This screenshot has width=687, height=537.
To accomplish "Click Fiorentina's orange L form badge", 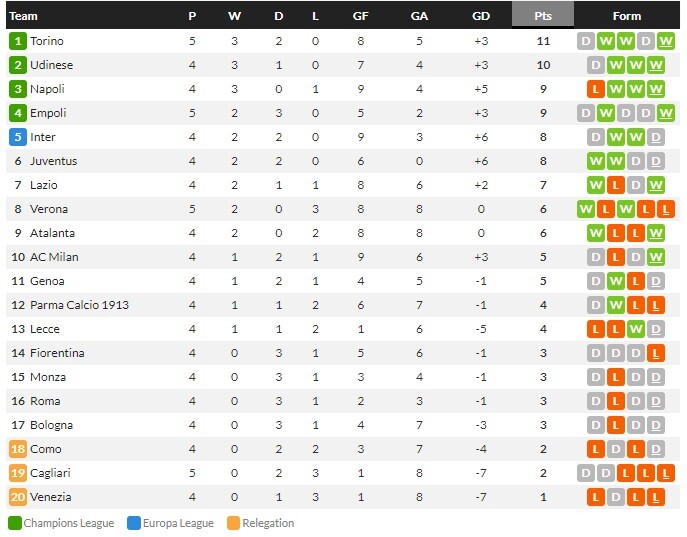I will click(x=656, y=353).
